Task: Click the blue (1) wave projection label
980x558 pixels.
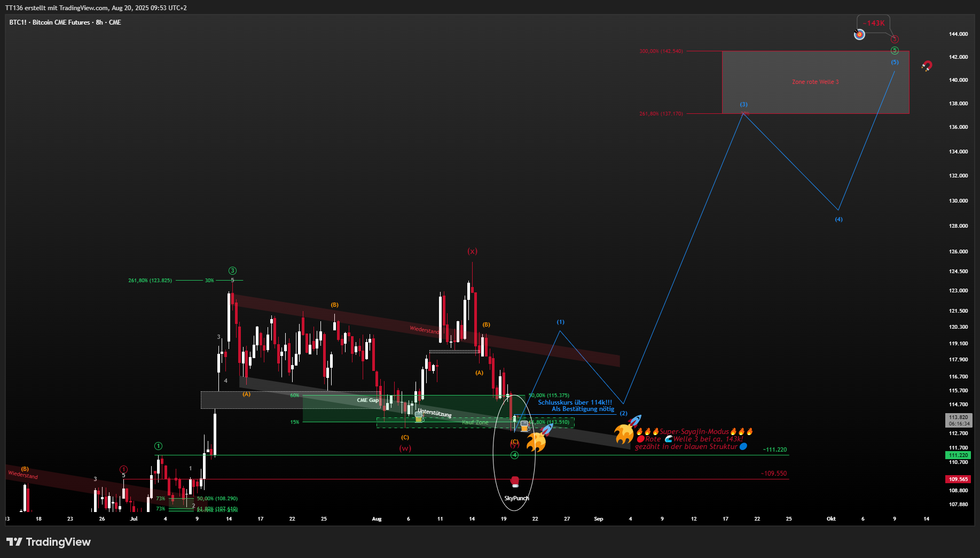Action: (x=560, y=322)
